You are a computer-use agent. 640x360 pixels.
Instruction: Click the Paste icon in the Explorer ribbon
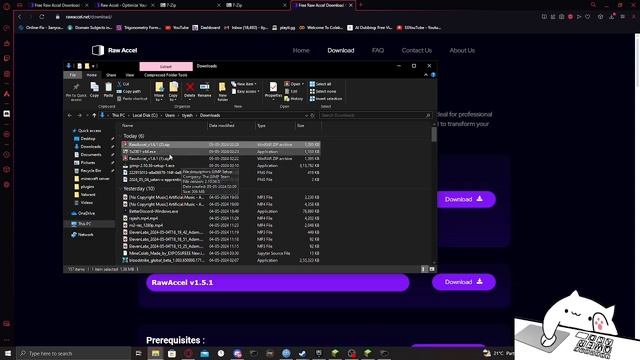pyautogui.click(x=108, y=90)
